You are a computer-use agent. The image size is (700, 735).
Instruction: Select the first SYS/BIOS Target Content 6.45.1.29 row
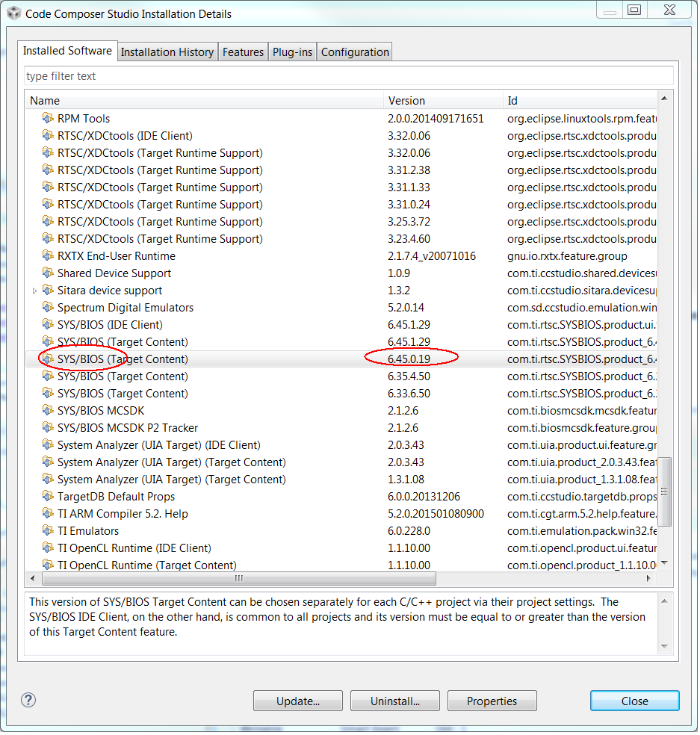pos(341,341)
